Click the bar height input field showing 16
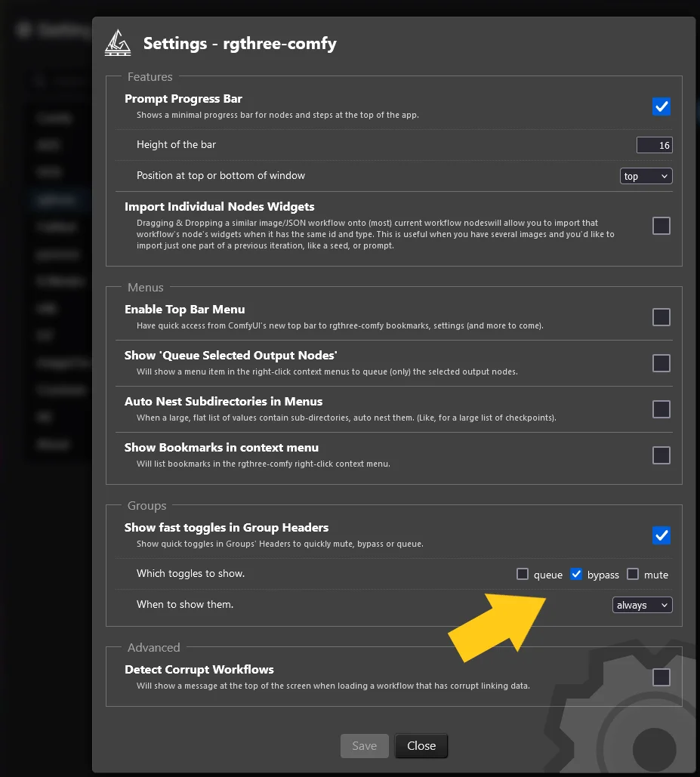Viewport: 700px width, 777px height. click(654, 145)
